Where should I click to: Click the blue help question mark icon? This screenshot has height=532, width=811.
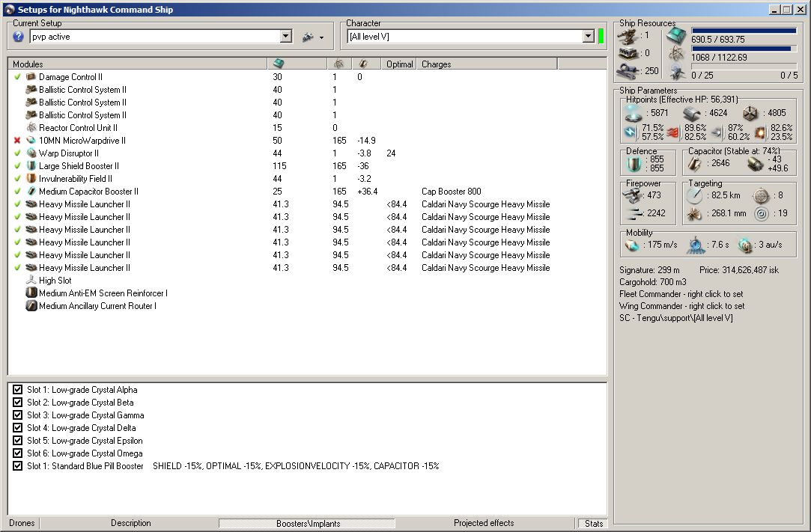click(18, 37)
